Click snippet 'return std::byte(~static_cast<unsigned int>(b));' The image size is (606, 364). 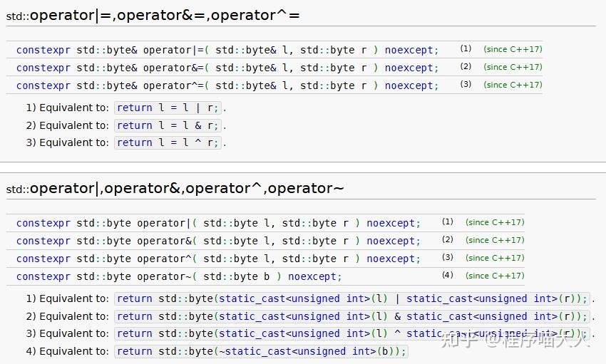(x=261, y=352)
